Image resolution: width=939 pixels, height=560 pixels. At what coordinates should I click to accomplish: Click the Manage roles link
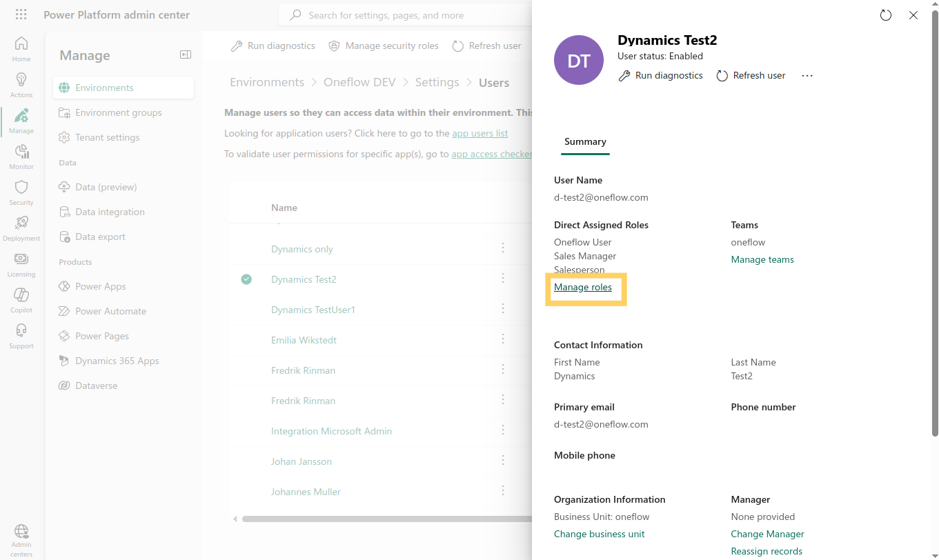pyautogui.click(x=583, y=287)
